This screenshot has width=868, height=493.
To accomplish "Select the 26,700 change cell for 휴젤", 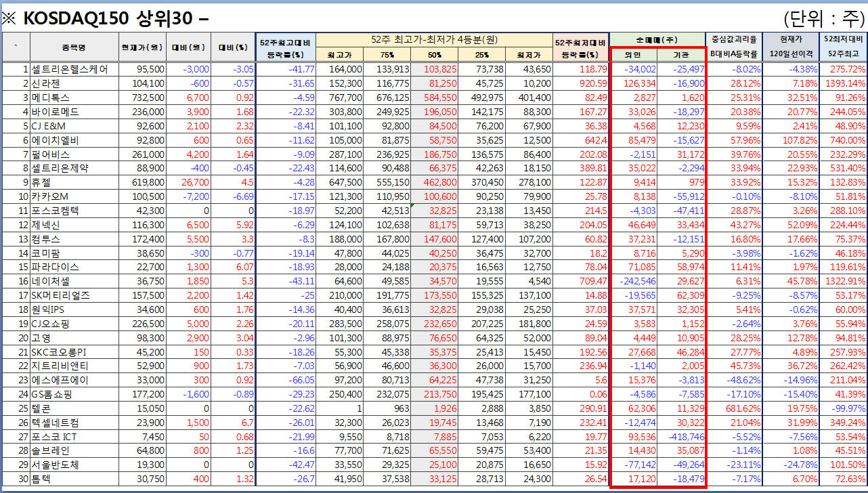I will (188, 182).
